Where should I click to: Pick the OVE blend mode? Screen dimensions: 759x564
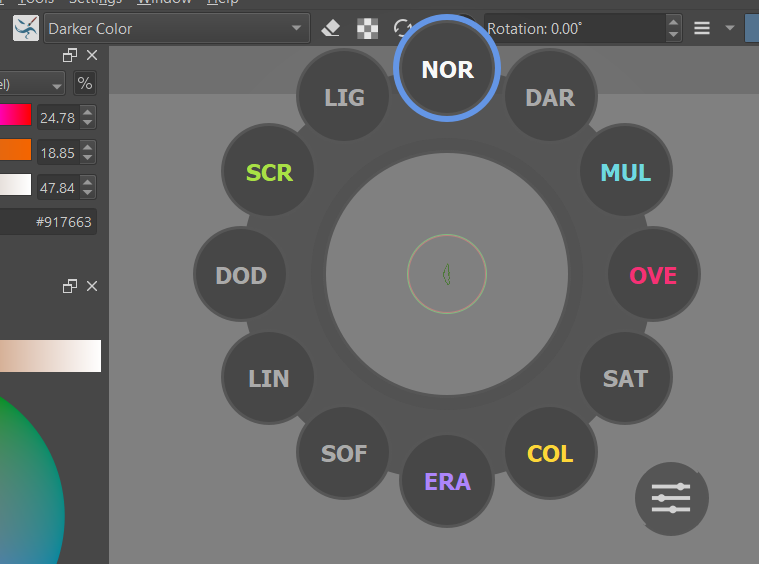(x=653, y=274)
